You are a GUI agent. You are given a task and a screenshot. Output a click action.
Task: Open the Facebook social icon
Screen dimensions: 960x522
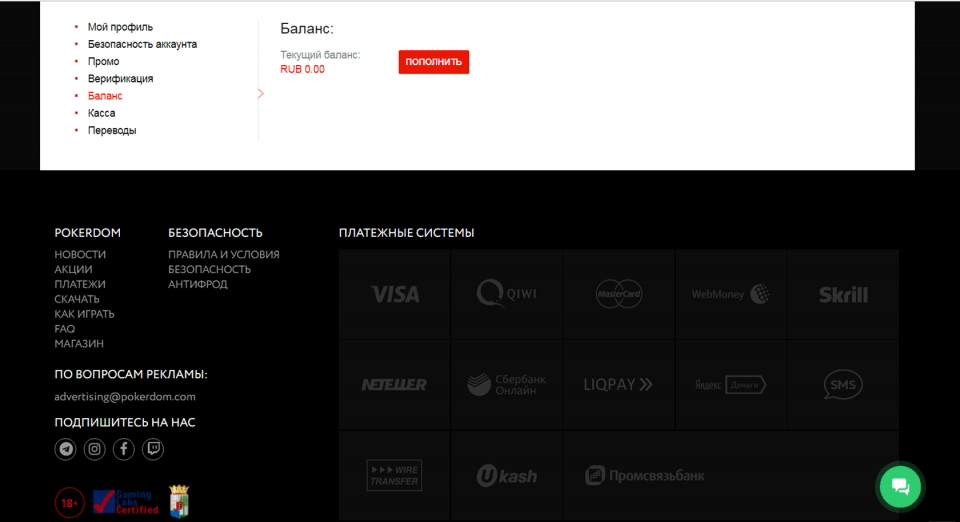pyautogui.click(x=124, y=449)
